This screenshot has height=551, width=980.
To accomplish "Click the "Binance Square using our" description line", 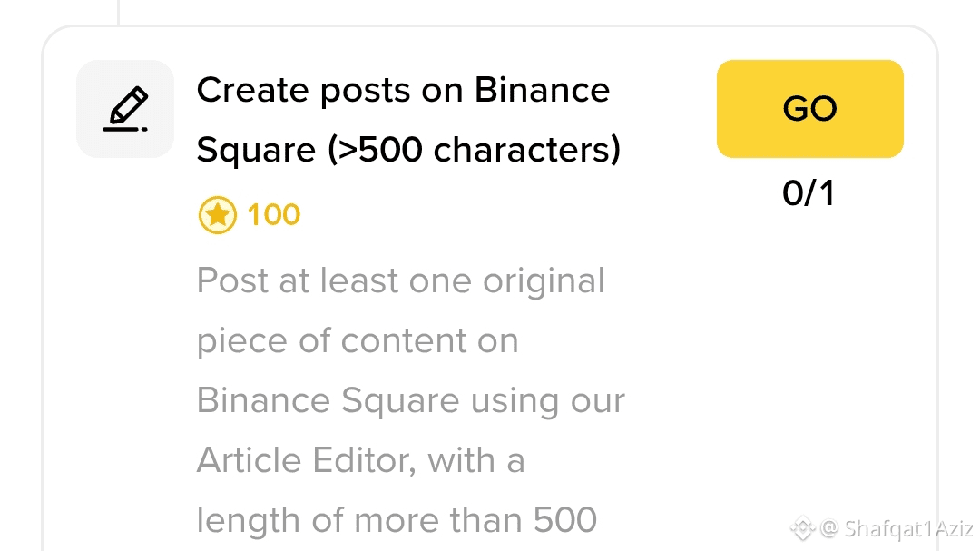I will tap(410, 400).
